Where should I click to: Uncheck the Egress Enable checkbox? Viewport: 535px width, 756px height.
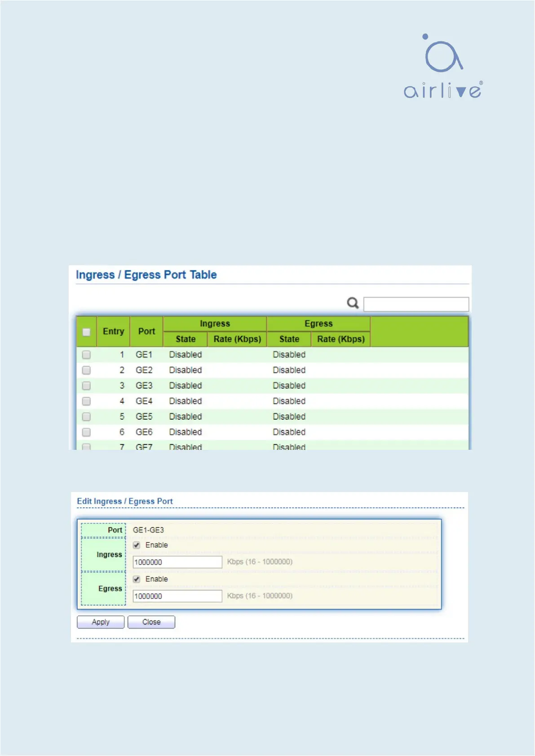point(137,580)
